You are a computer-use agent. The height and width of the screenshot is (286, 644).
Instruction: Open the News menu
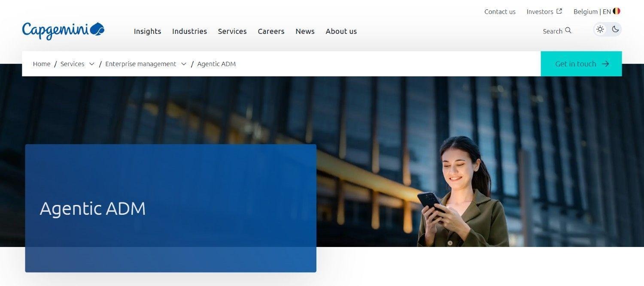305,31
